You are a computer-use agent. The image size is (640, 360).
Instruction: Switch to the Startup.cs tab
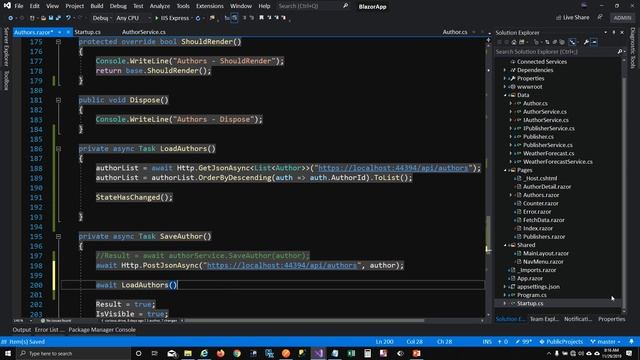(x=87, y=32)
